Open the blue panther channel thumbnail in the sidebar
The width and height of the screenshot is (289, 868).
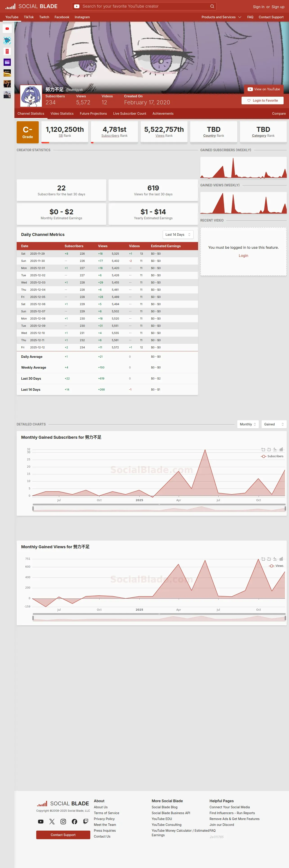tap(7, 41)
